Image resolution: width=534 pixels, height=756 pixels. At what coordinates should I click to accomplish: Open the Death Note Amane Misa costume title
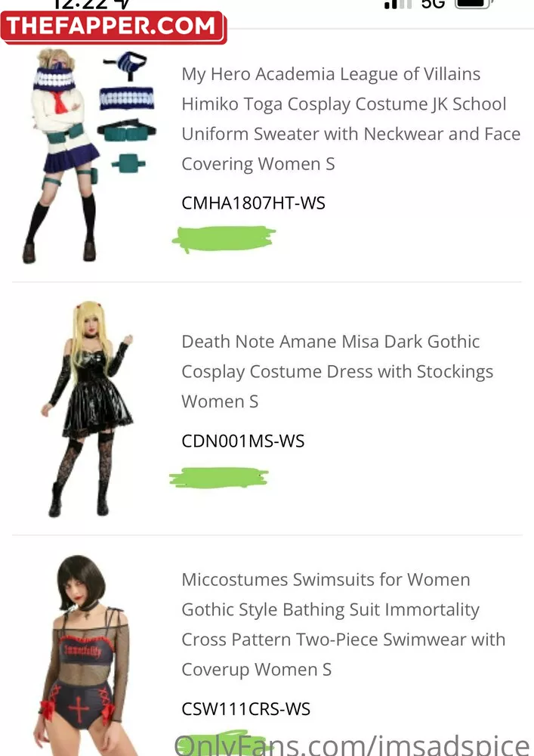(x=338, y=371)
